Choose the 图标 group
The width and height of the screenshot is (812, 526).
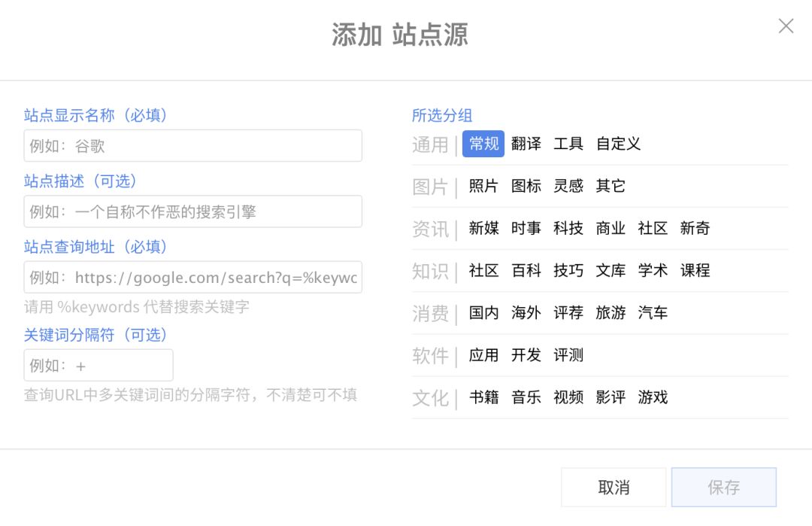(x=526, y=186)
